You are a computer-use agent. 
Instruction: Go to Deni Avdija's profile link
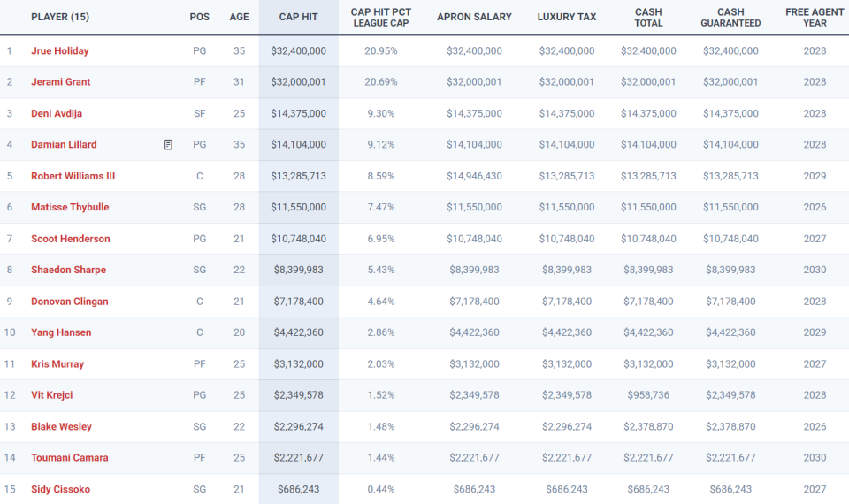[57, 113]
